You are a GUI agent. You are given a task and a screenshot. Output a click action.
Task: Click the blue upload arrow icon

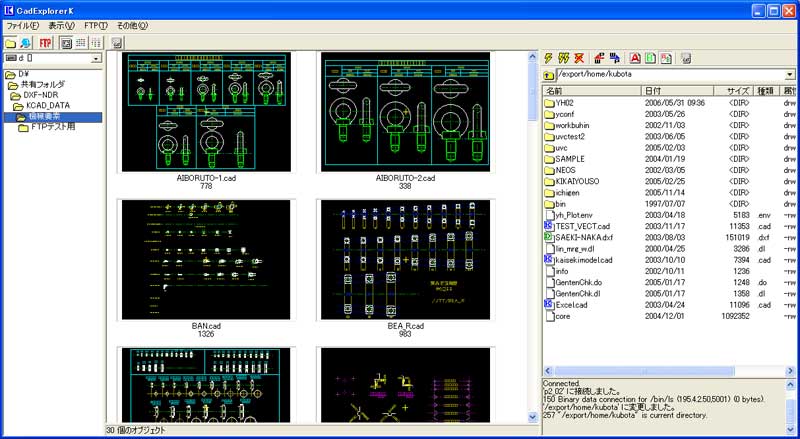615,58
